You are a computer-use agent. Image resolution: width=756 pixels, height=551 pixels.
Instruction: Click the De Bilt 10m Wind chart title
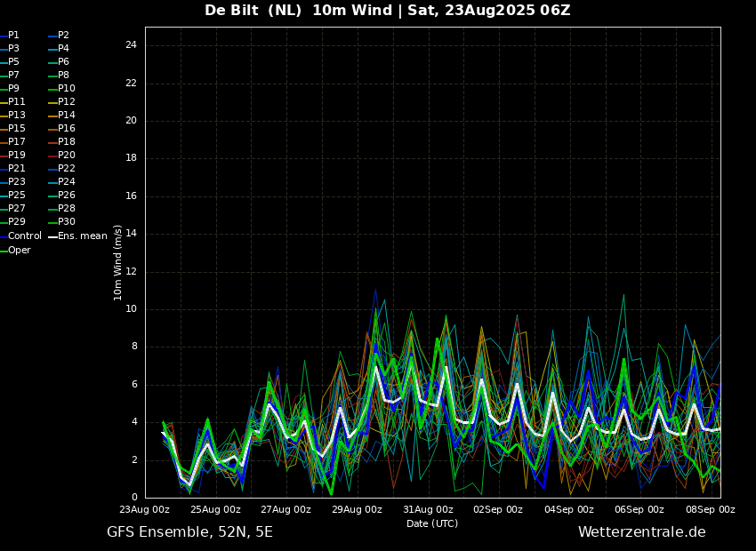387,11
